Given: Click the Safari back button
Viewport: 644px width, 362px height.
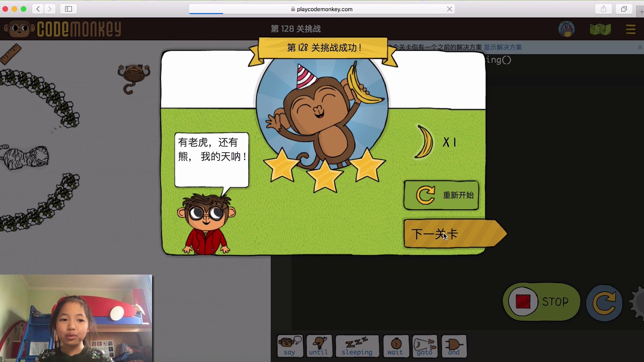Looking at the screenshot, I should coord(38,9).
